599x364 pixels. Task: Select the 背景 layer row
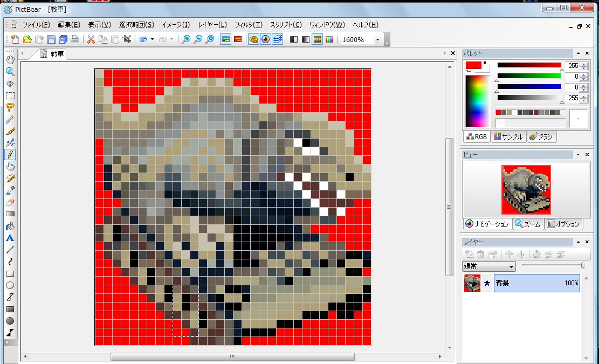pos(537,283)
